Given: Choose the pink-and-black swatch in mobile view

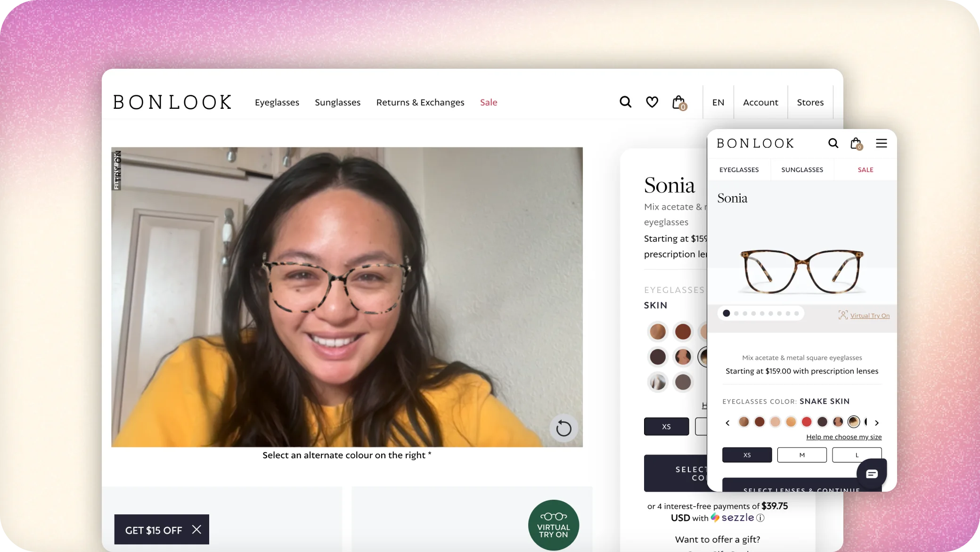Looking at the screenshot, I should point(838,422).
